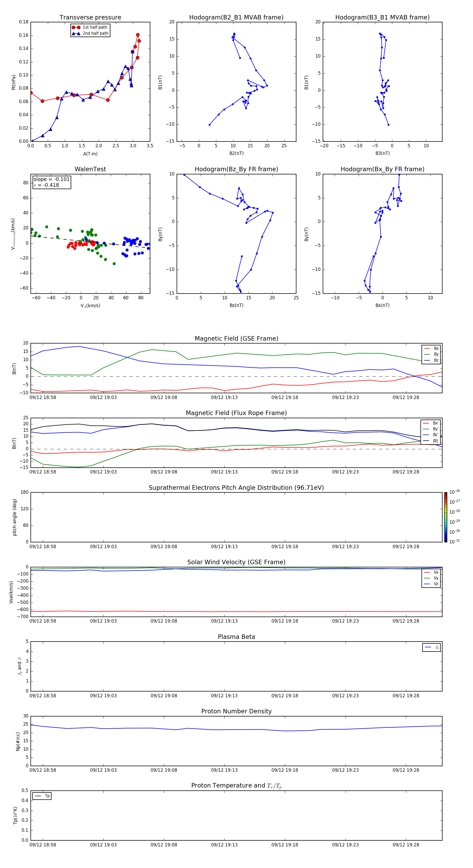Image resolution: width=473 pixels, height=868 pixels.
Task: Click the "Hodogram(B3_B1 MVAB frame)" title
Action: point(382,18)
